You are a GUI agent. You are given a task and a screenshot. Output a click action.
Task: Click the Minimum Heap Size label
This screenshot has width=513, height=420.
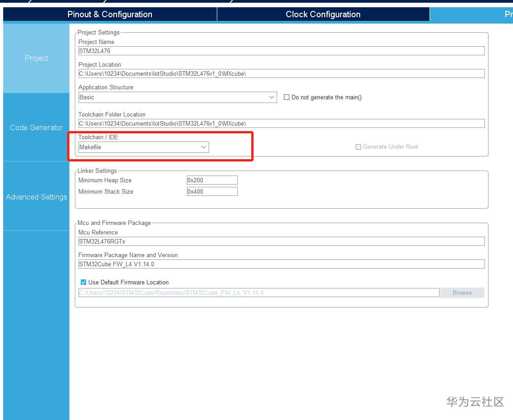point(105,180)
